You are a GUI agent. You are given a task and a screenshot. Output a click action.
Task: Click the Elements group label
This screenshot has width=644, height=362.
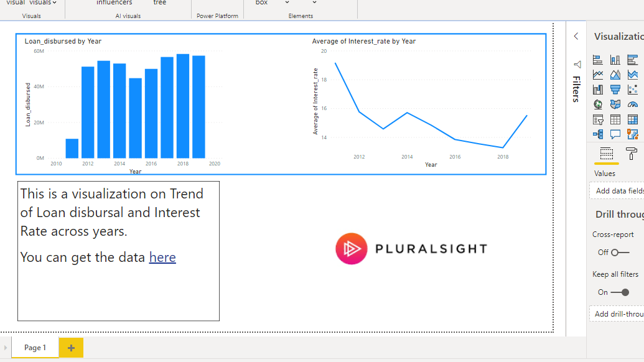pyautogui.click(x=301, y=16)
